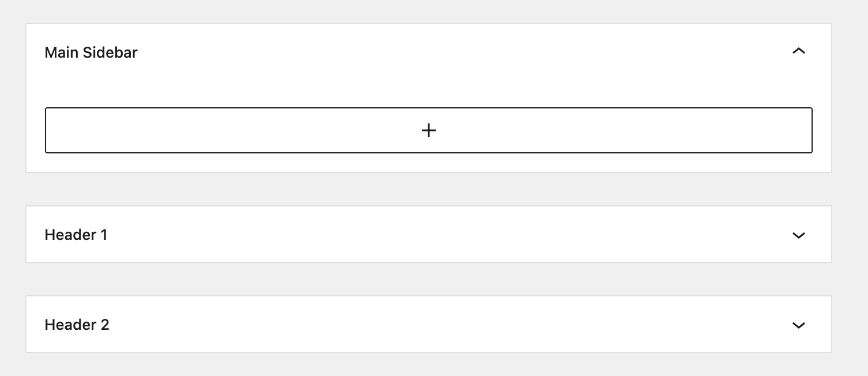Expand the Header 1 widget area
Viewport: 868px width, 376px height.
pyautogui.click(x=428, y=235)
